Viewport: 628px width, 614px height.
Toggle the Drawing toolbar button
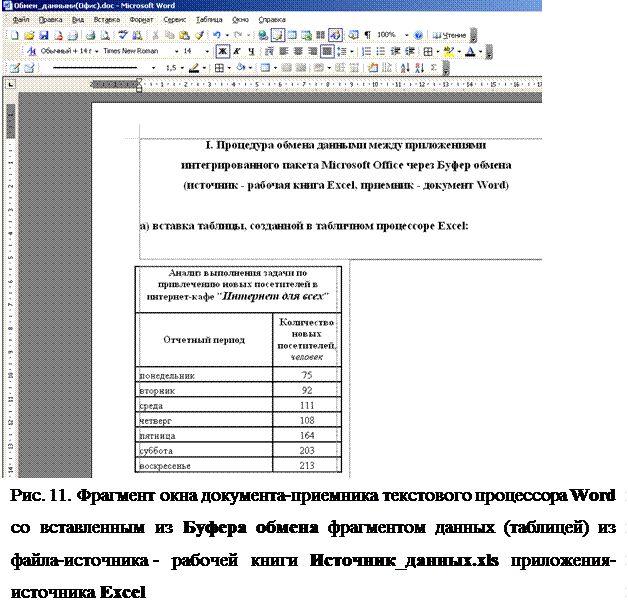pos(335,35)
